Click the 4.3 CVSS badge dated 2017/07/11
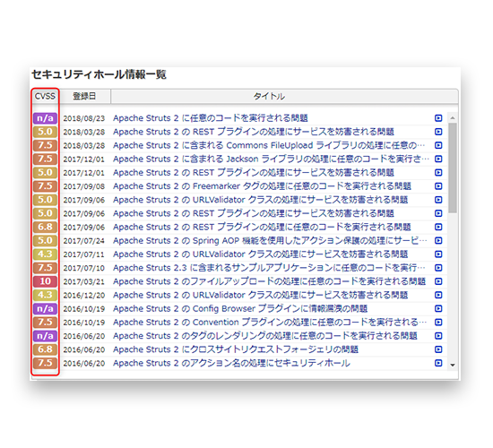This screenshot has width=493, height=448. tap(46, 254)
